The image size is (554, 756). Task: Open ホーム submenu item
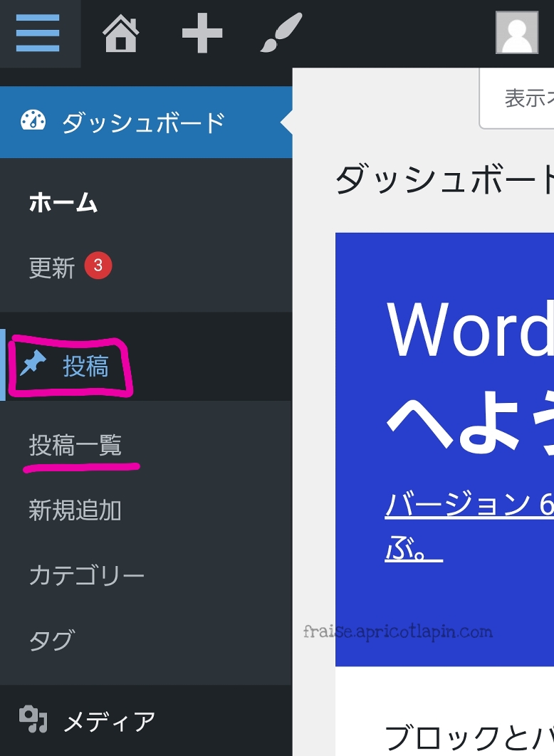63,202
